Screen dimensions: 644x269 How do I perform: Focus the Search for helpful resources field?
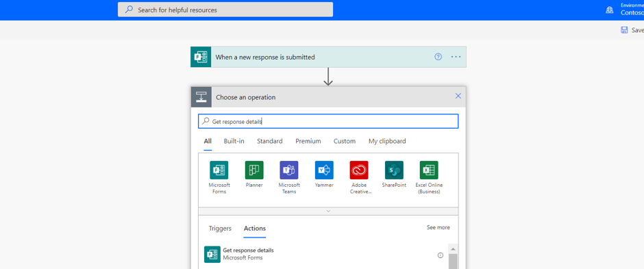225,10
